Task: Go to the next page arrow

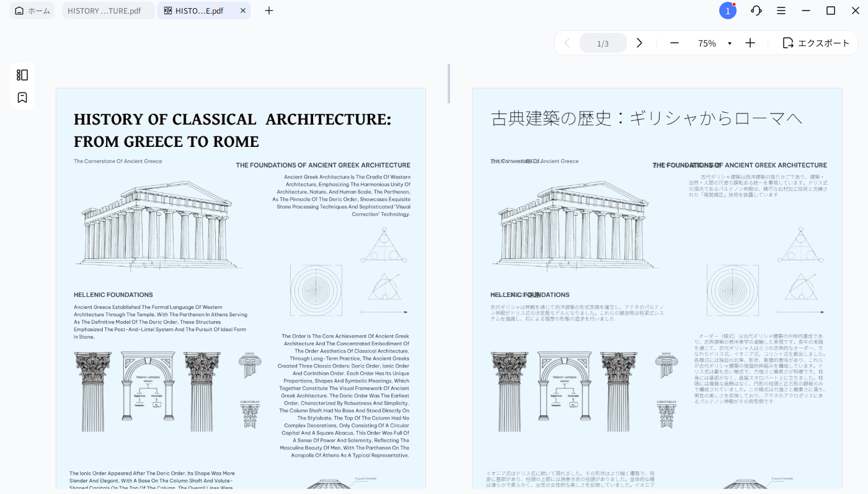Action: [x=639, y=43]
